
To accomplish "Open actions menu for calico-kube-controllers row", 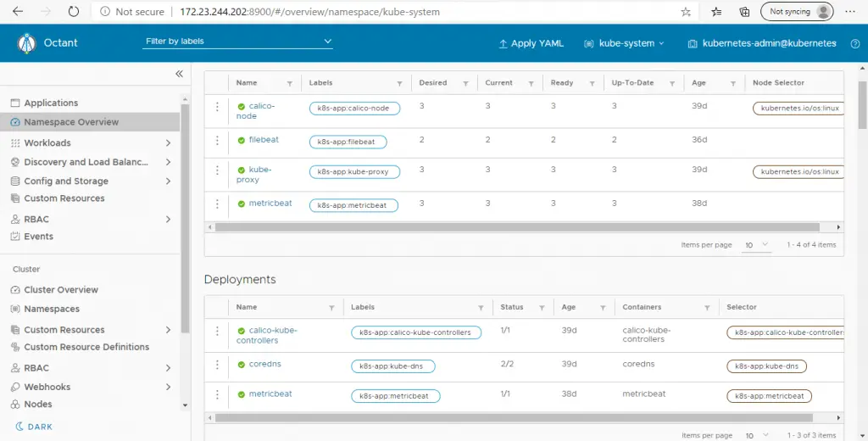I will coord(217,331).
